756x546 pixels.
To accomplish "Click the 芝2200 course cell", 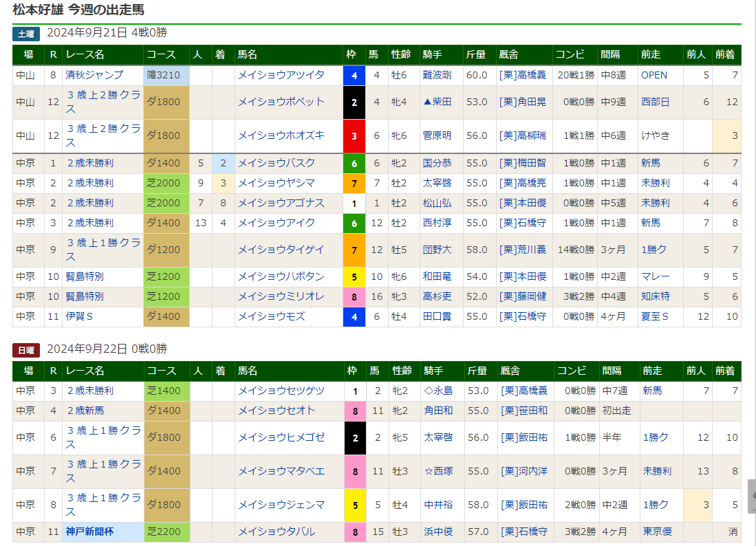I will [166, 532].
